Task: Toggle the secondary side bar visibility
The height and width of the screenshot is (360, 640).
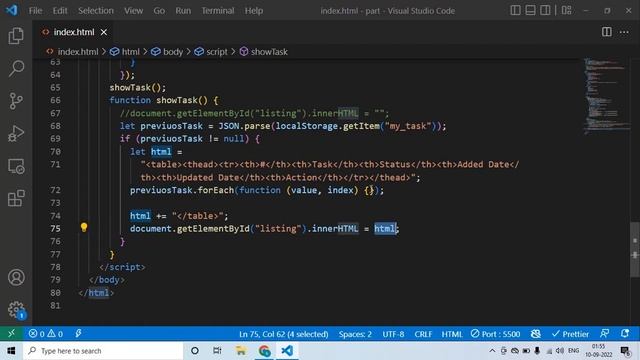Action: (x=545, y=10)
